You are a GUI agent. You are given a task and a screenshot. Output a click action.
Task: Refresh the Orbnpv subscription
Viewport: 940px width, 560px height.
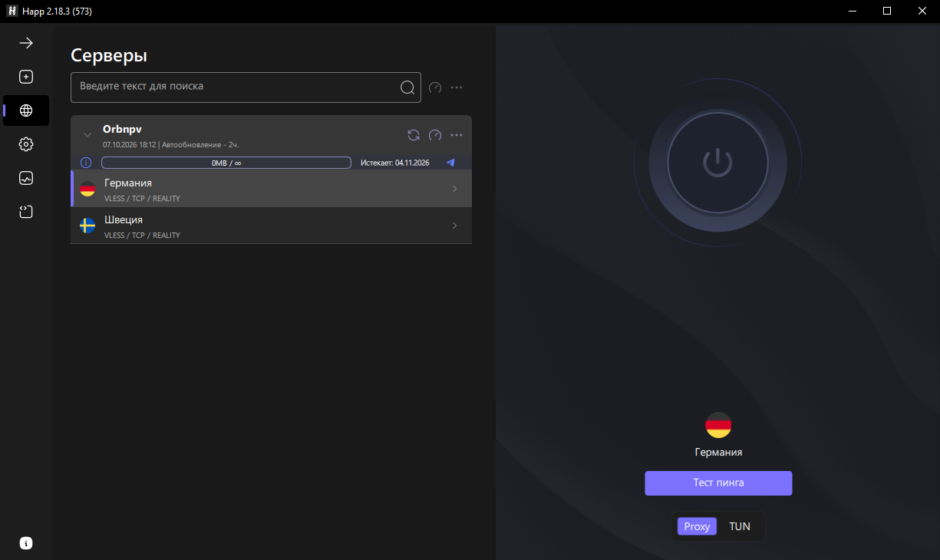(x=414, y=135)
